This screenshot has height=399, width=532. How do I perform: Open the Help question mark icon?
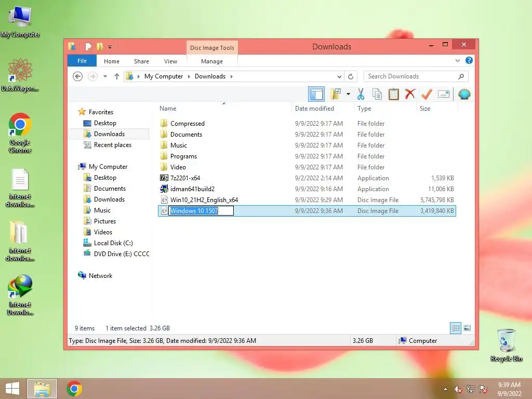[x=469, y=60]
